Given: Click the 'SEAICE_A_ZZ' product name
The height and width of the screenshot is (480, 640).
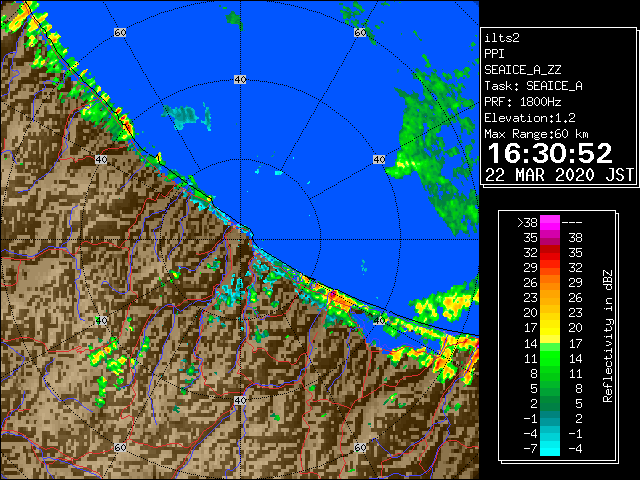Looking at the screenshot, I should click(522, 70).
